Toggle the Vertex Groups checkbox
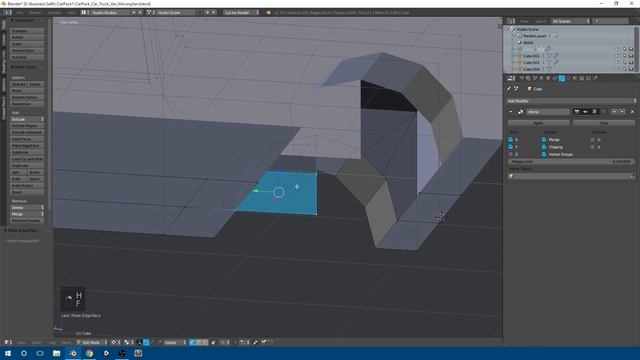The image size is (640, 360). [x=544, y=154]
